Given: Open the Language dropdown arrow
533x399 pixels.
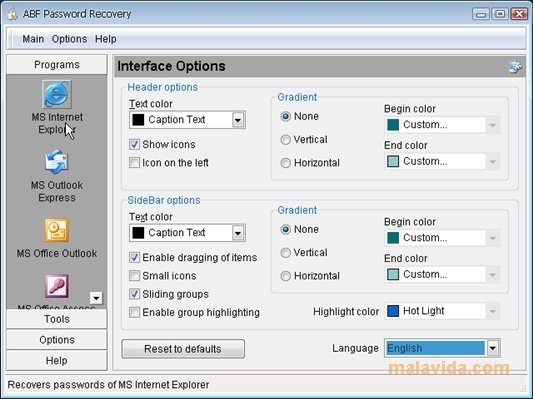Looking at the screenshot, I should 493,348.
